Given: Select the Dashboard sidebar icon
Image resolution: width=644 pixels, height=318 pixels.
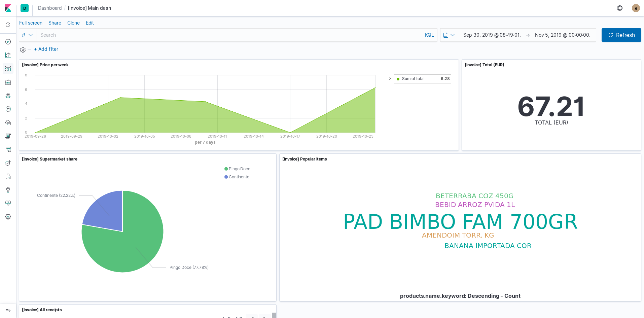Looking at the screenshot, I should pos(8,69).
